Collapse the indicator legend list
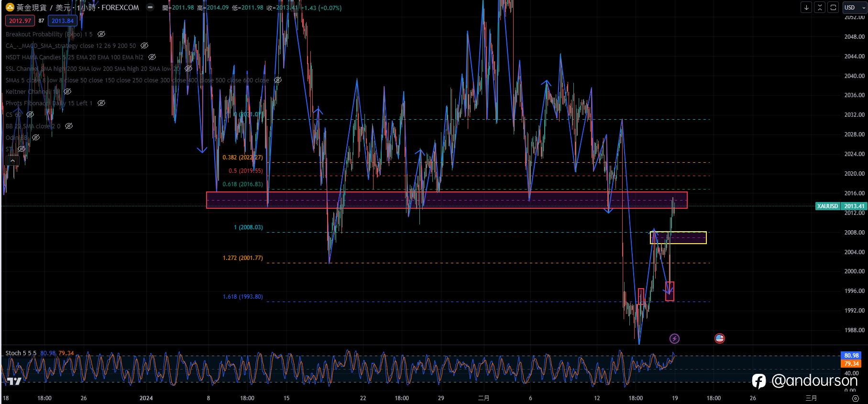This screenshot has width=868, height=404. coord(12,161)
